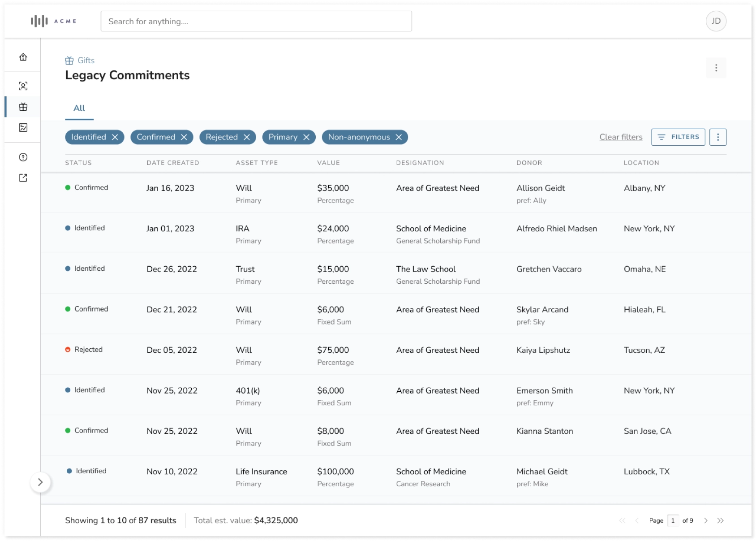Click the Life Insurance asset type
Image resolution: width=756 pixels, height=541 pixels.
[x=262, y=472]
